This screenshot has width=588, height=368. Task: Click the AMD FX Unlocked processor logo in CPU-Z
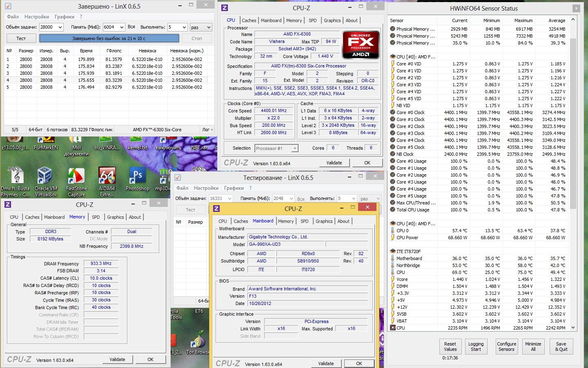tap(361, 45)
